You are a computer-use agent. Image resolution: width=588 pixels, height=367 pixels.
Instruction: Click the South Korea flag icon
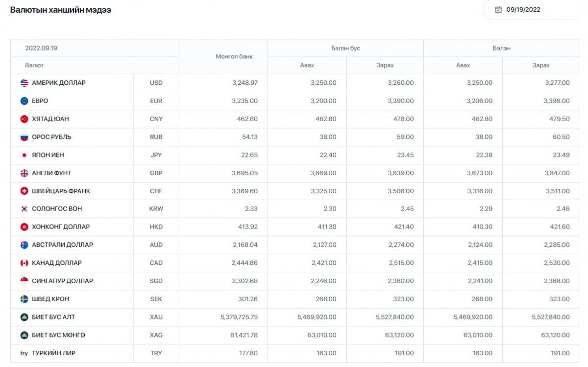coord(24,209)
